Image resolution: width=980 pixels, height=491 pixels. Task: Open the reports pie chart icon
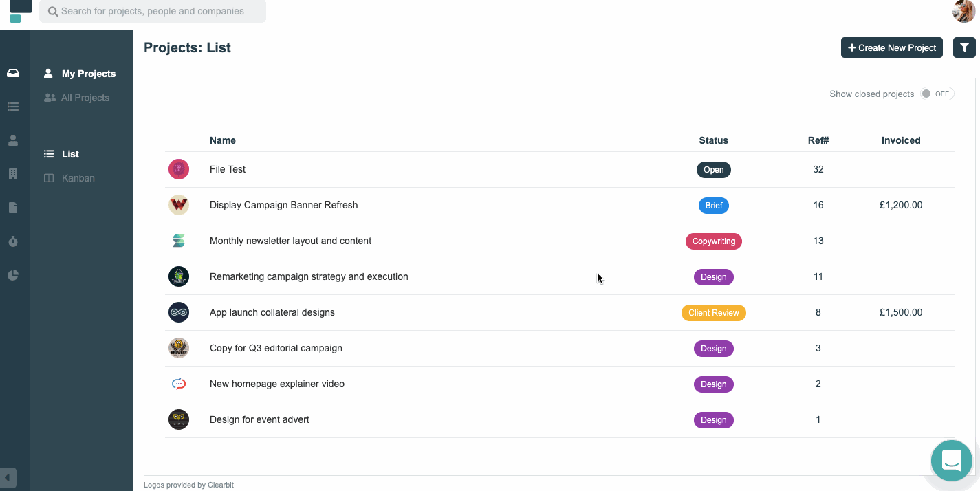[x=13, y=275]
